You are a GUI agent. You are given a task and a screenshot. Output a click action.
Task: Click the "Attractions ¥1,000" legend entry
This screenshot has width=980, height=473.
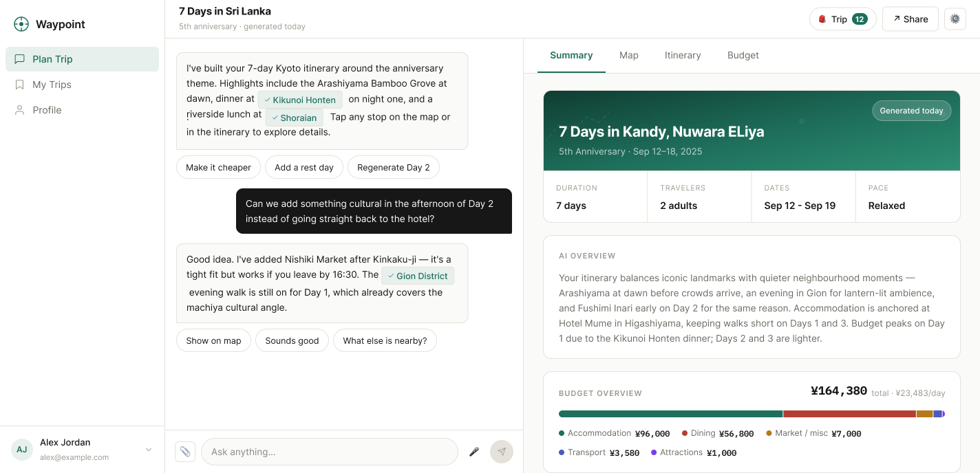694,453
